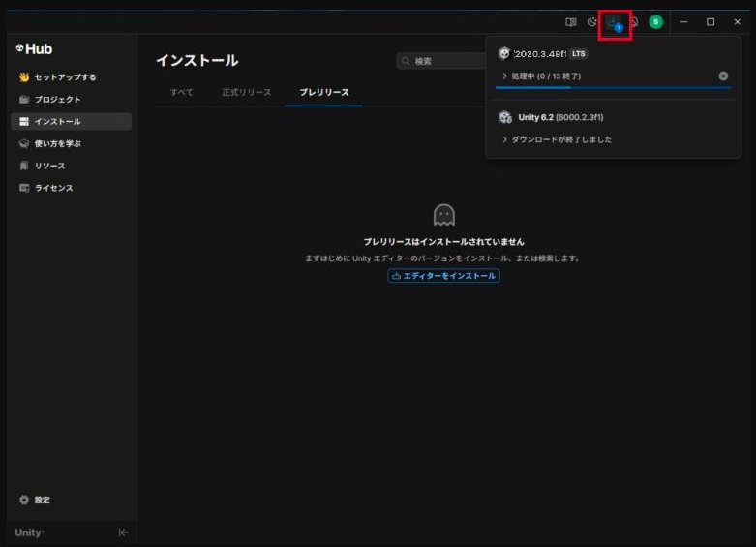Switch to the すべて tab
Screen dimensions: 756x547
(182, 92)
